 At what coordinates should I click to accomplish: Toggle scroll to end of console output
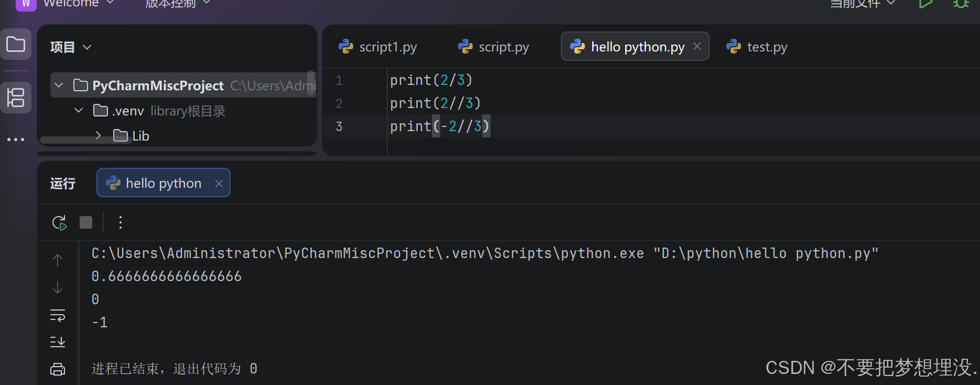pyautogui.click(x=58, y=343)
